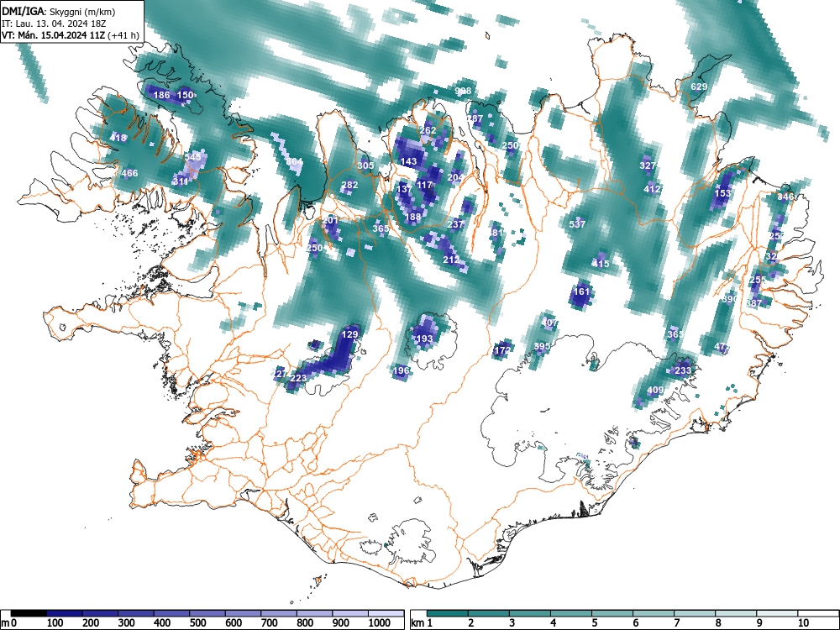This screenshot has height=630, width=840.
Task: Select the 5 label on the km legend
Action: click(x=595, y=623)
